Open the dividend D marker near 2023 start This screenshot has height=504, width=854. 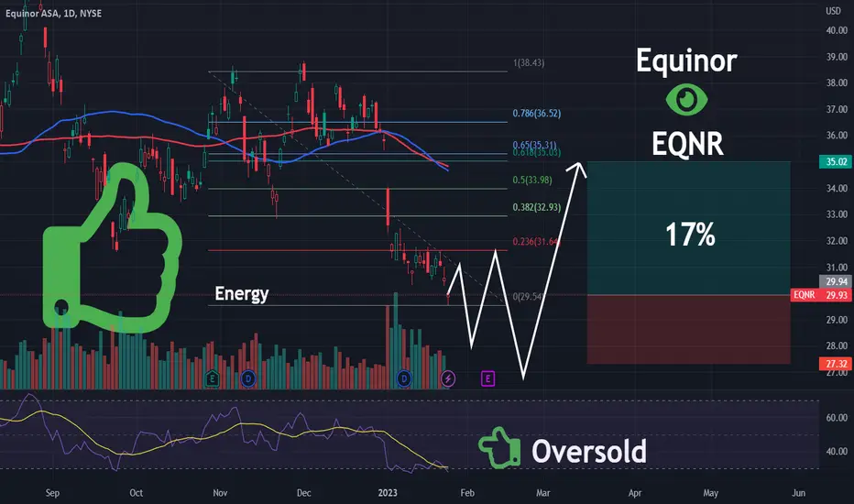pos(404,378)
